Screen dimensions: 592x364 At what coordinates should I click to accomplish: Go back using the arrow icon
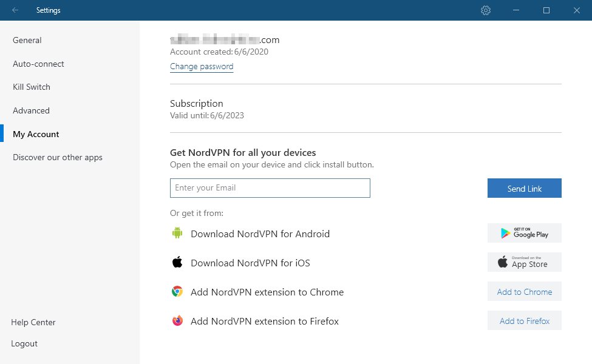click(15, 10)
